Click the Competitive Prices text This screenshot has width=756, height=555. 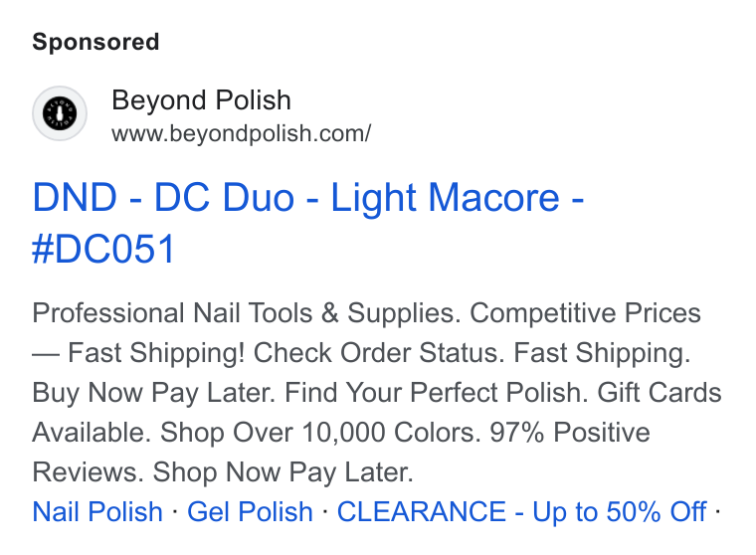tap(585, 313)
